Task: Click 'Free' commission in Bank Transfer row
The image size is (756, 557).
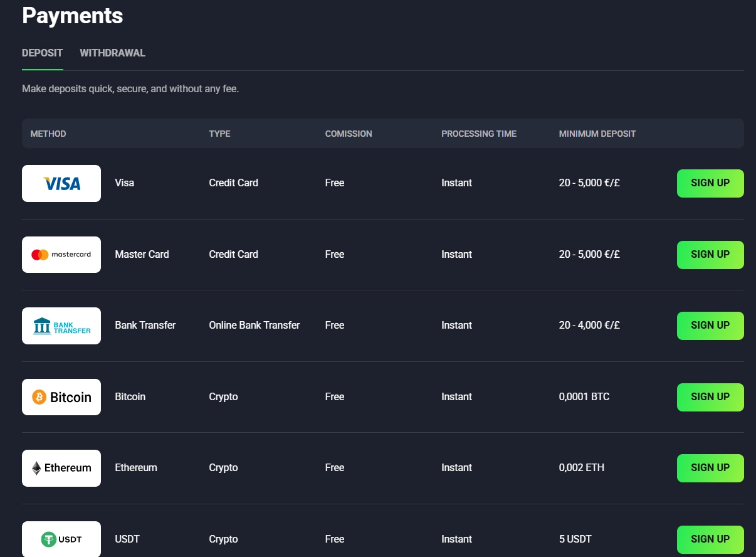Action: (335, 326)
